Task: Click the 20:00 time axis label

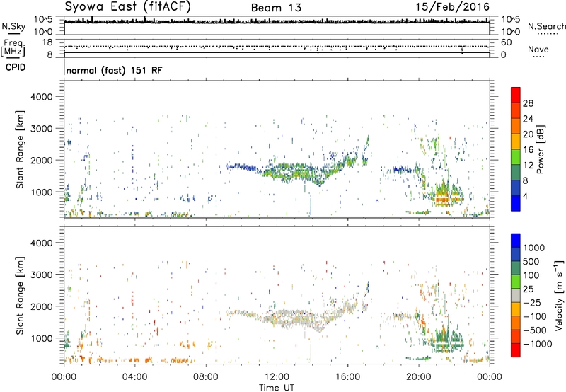Action: pos(418,377)
